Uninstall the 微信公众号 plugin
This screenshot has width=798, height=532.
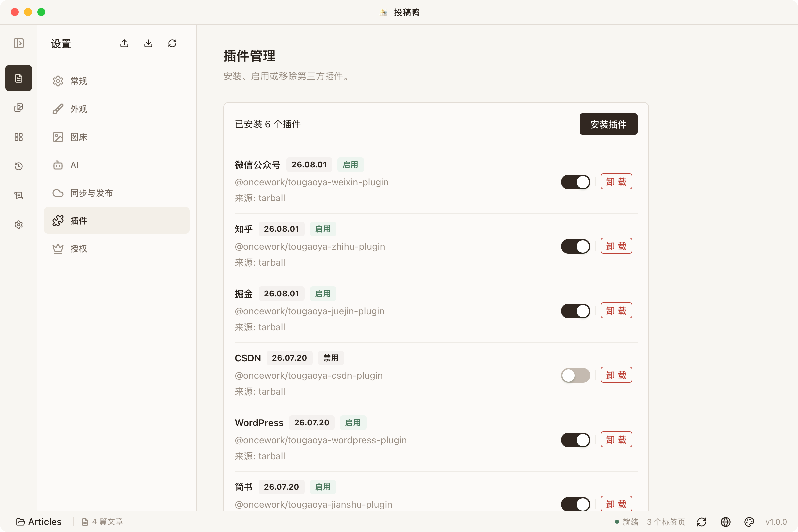point(616,182)
